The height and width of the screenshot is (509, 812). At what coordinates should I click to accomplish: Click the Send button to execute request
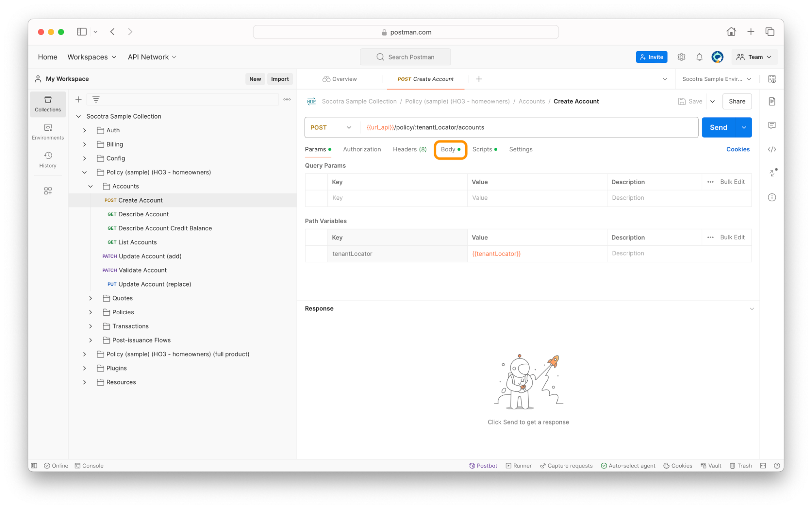718,127
